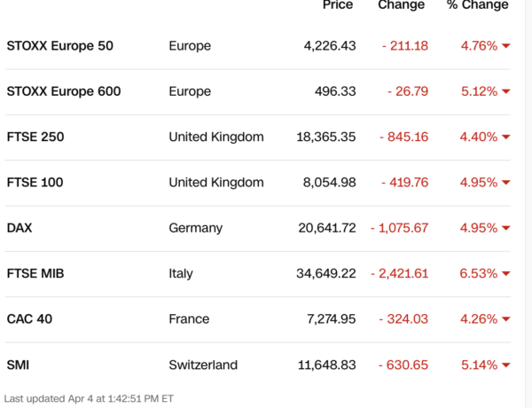Screen dimensions: 532x408
Task: Open the FTSE MIB index entry
Action: point(35,273)
